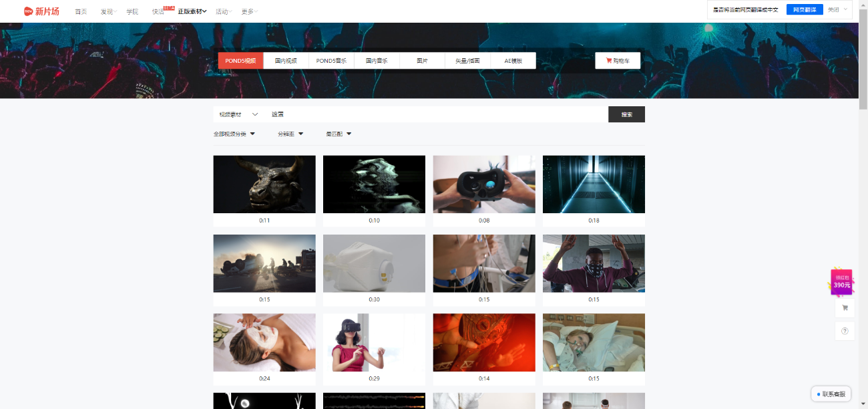Open the ECG electrodes torso video
This screenshot has width=868, height=409.
(484, 263)
